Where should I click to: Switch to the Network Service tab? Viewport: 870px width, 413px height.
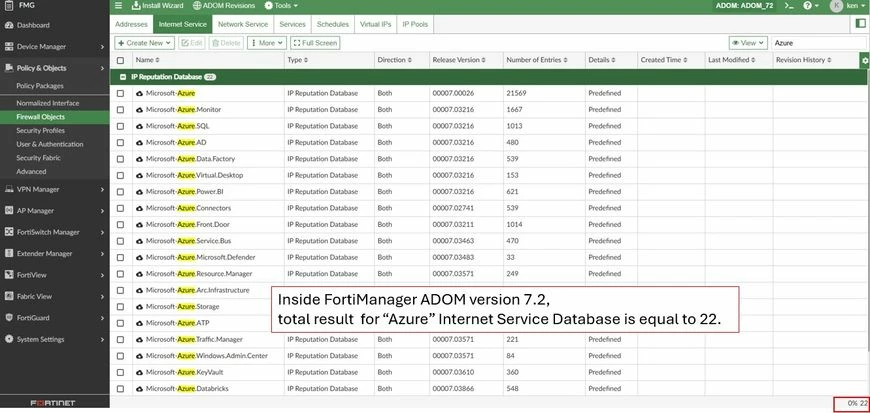[243, 24]
